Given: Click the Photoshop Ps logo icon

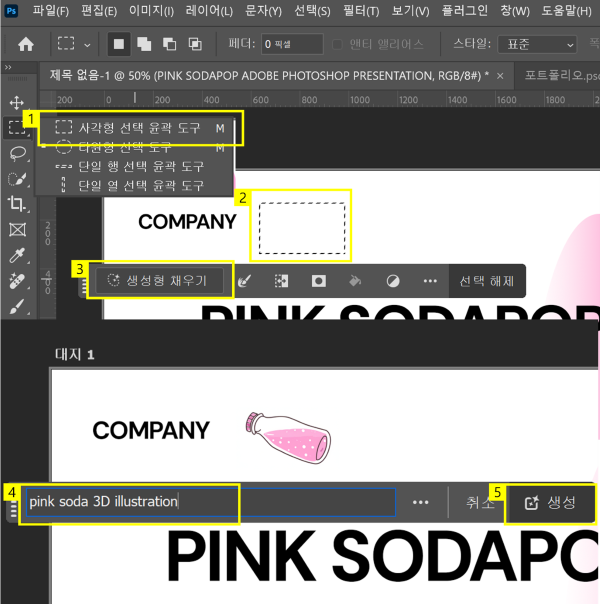Looking at the screenshot, I should click(11, 11).
